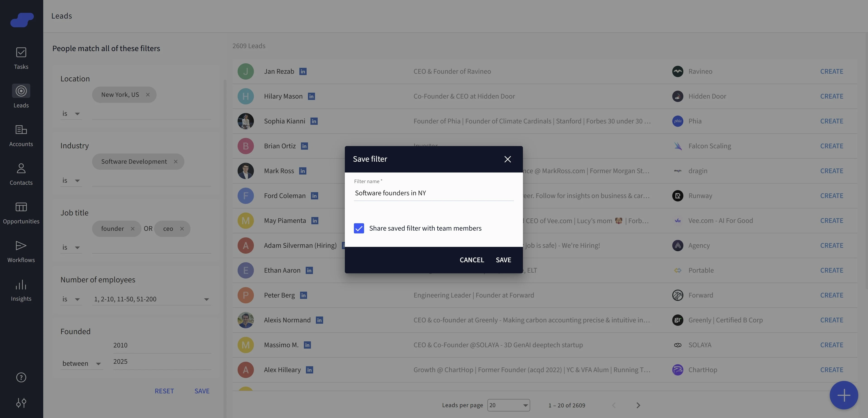Expand the employee size range dropdown
Image resolution: width=868 pixels, height=418 pixels.
pos(152,299)
